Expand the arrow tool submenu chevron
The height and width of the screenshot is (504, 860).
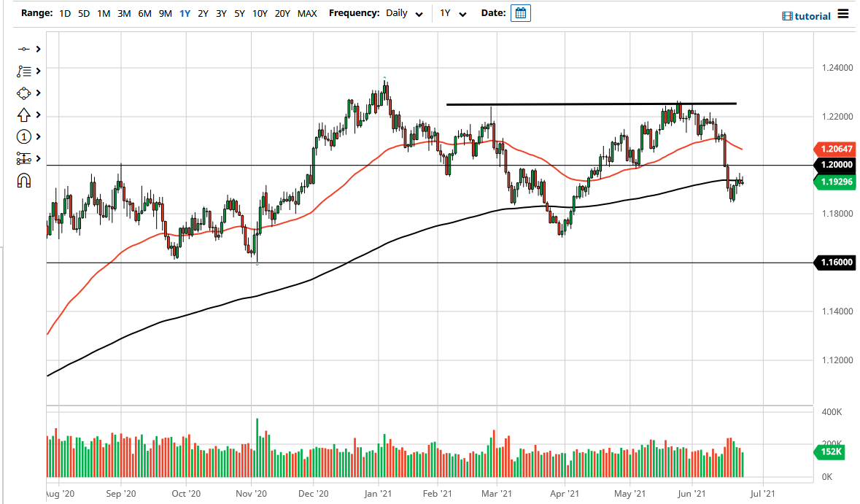pyautogui.click(x=37, y=115)
